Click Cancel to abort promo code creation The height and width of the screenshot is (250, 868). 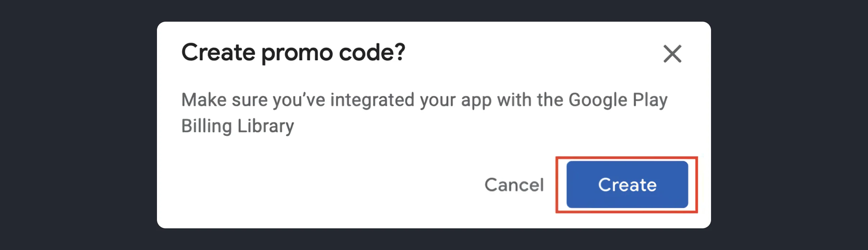(515, 185)
